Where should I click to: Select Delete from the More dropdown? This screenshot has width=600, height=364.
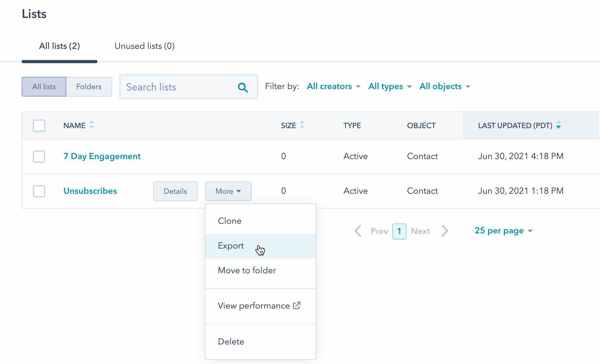(x=231, y=341)
